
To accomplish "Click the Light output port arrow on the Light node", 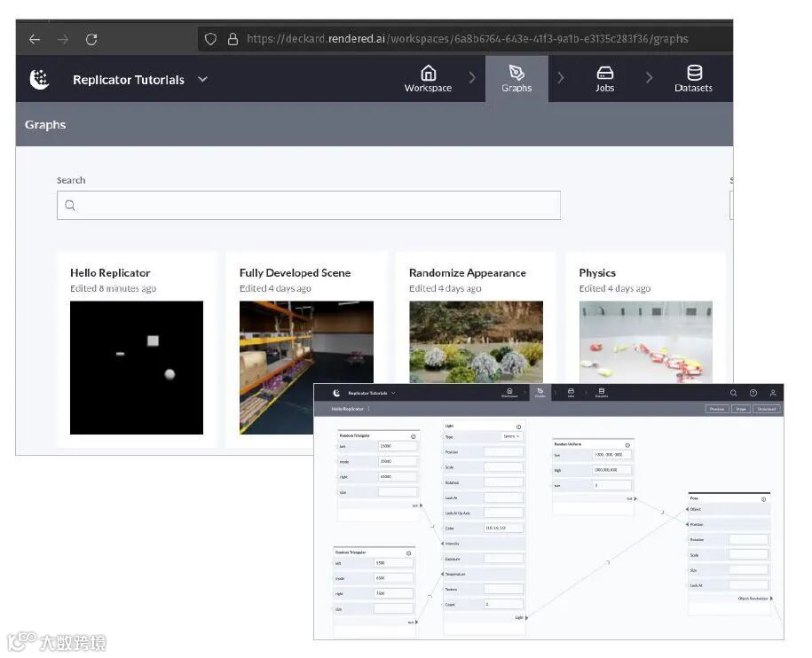I will 526,617.
